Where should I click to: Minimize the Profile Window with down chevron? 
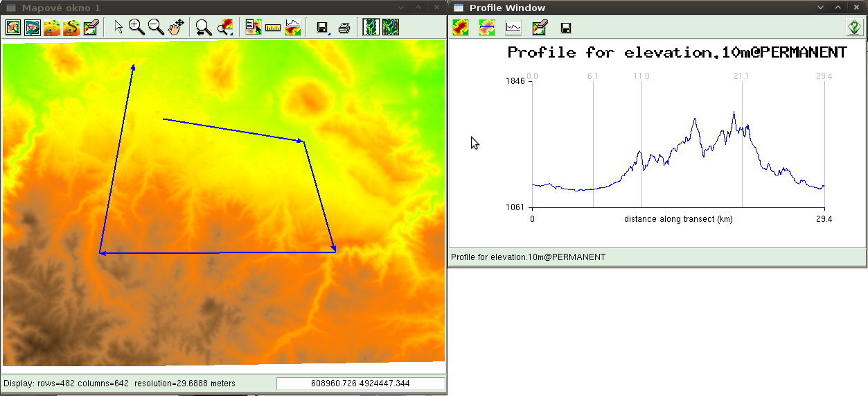point(821,8)
